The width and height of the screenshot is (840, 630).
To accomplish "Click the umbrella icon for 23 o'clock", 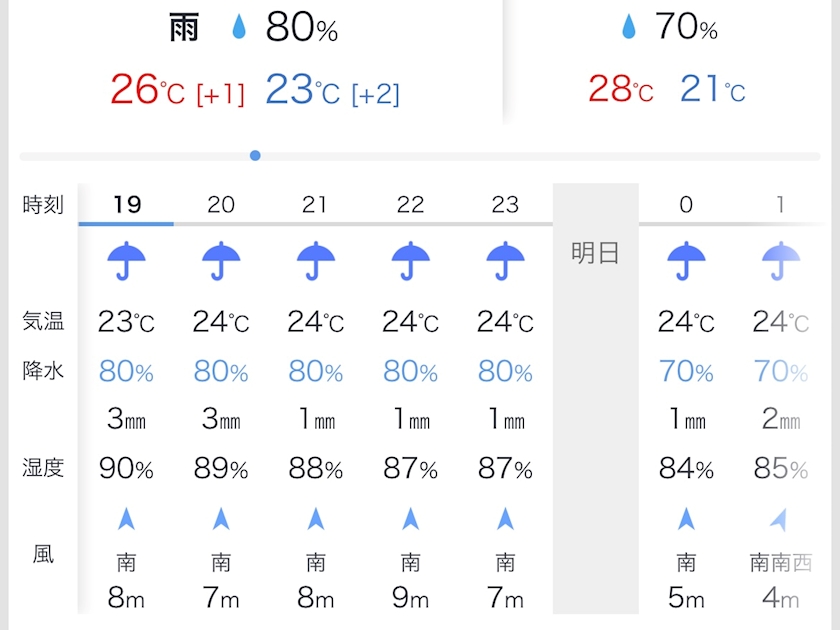I will pyautogui.click(x=505, y=262).
